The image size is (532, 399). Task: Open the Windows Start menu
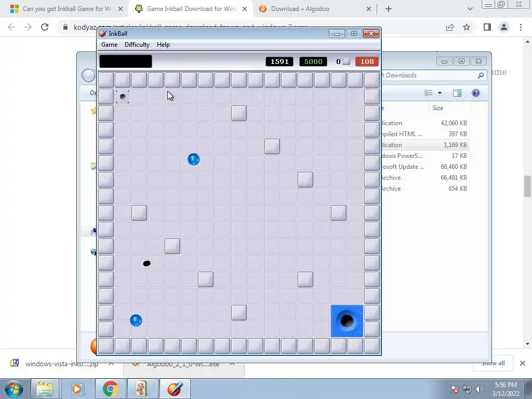13,389
